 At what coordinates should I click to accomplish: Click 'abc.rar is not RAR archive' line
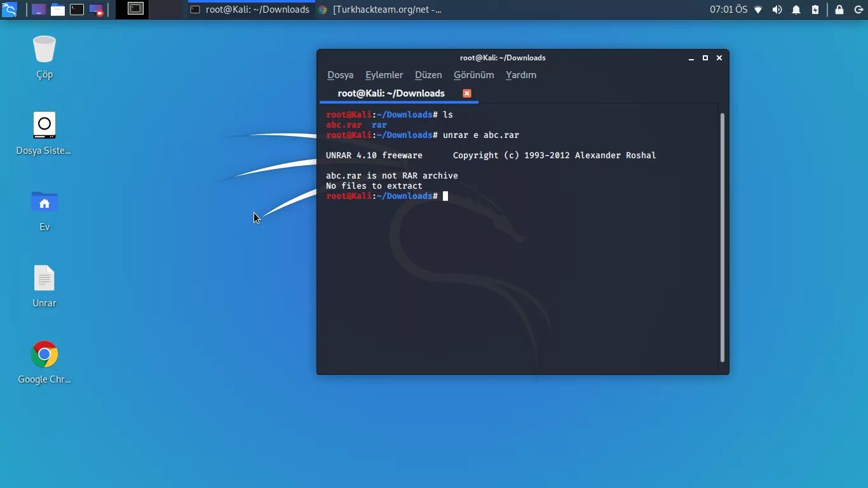click(x=392, y=176)
